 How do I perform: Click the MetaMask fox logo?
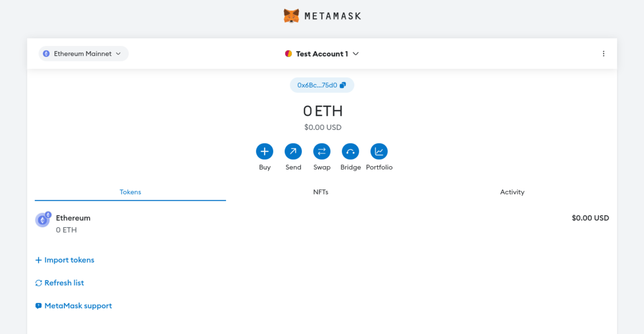tap(291, 16)
